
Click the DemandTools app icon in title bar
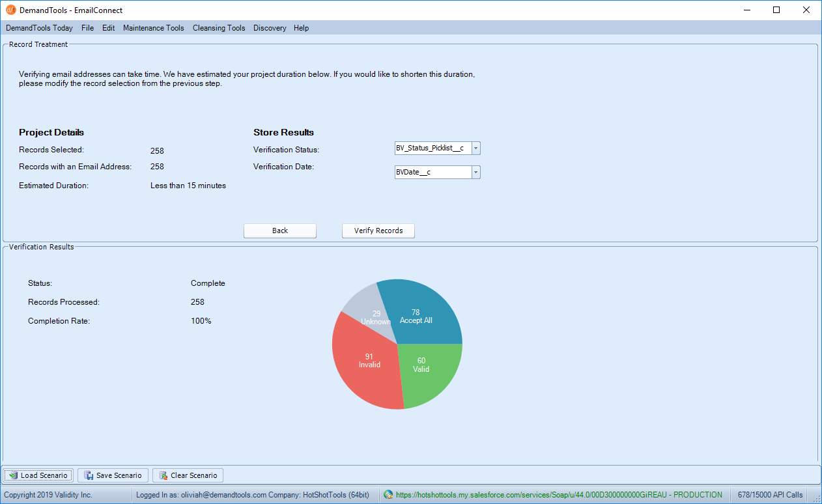[x=10, y=10]
